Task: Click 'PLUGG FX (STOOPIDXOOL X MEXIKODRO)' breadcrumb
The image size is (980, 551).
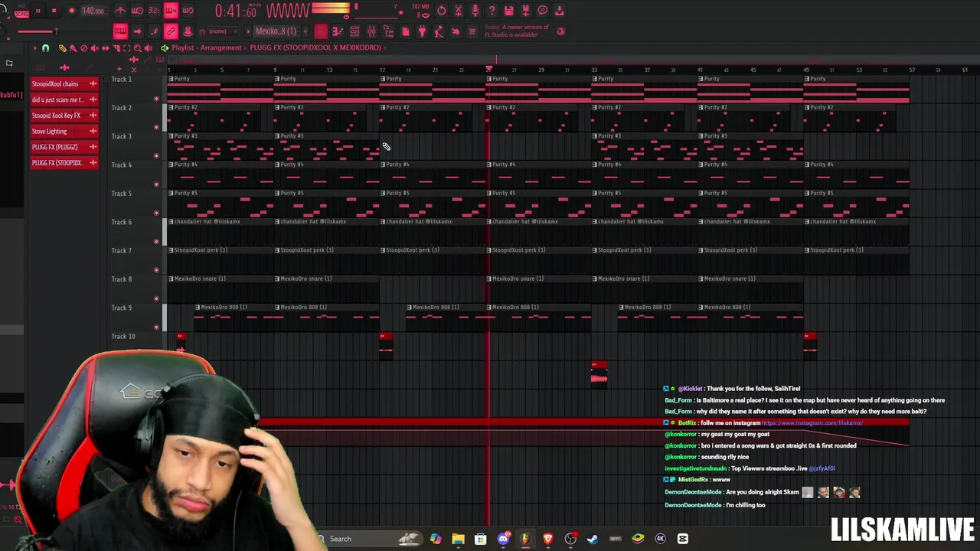Action: click(315, 47)
